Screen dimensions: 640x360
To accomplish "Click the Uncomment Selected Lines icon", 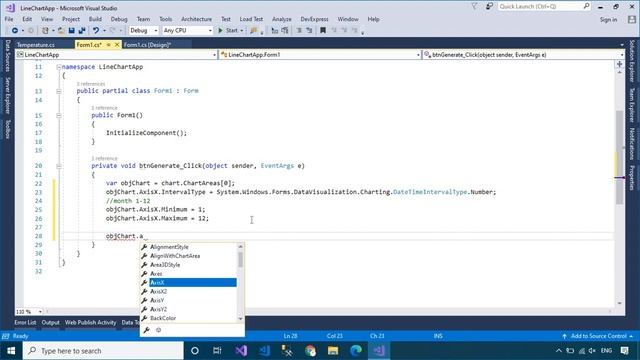I will tap(309, 31).
